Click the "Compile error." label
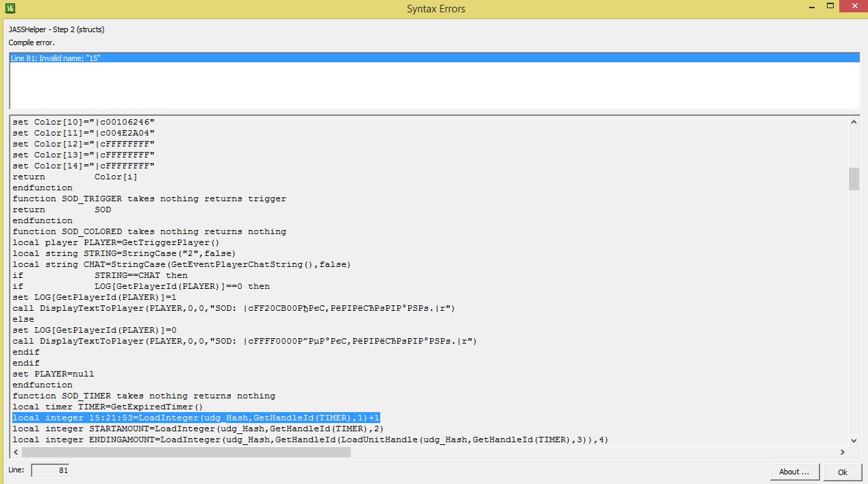Viewport: 868px width, 484px height. pos(32,42)
